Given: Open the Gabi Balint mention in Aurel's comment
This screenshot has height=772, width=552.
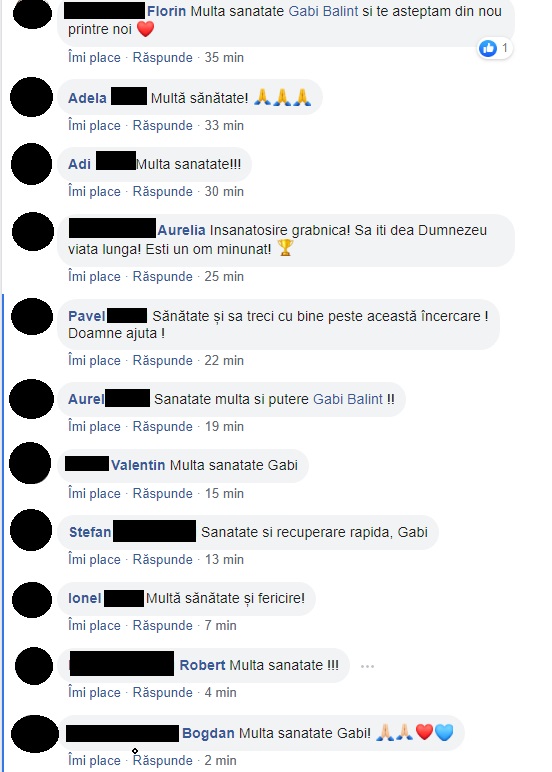Looking at the screenshot, I should pos(348,399).
